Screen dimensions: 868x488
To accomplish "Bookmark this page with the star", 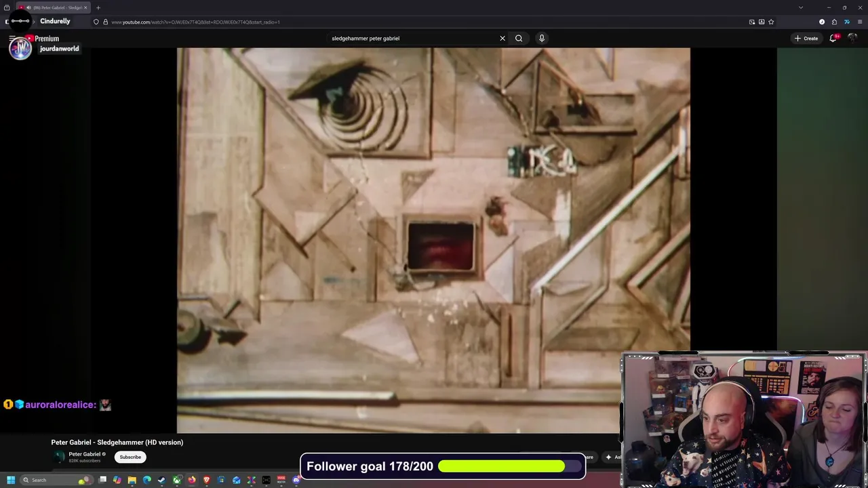I will coord(771,22).
